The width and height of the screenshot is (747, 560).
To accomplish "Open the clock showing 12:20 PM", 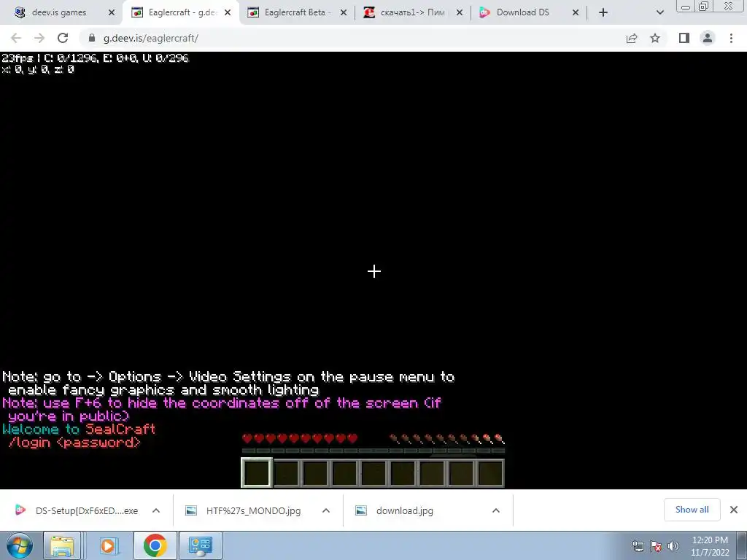I will pyautogui.click(x=710, y=546).
